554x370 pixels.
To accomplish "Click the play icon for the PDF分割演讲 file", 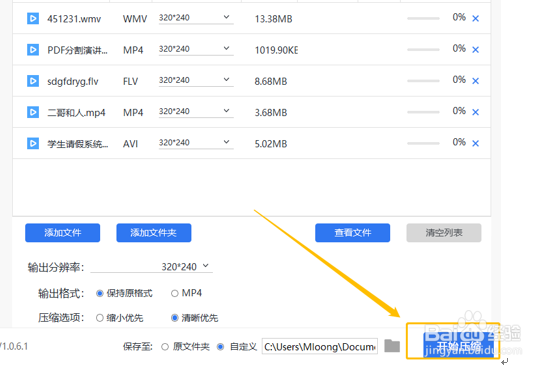I will pyautogui.click(x=33, y=50).
